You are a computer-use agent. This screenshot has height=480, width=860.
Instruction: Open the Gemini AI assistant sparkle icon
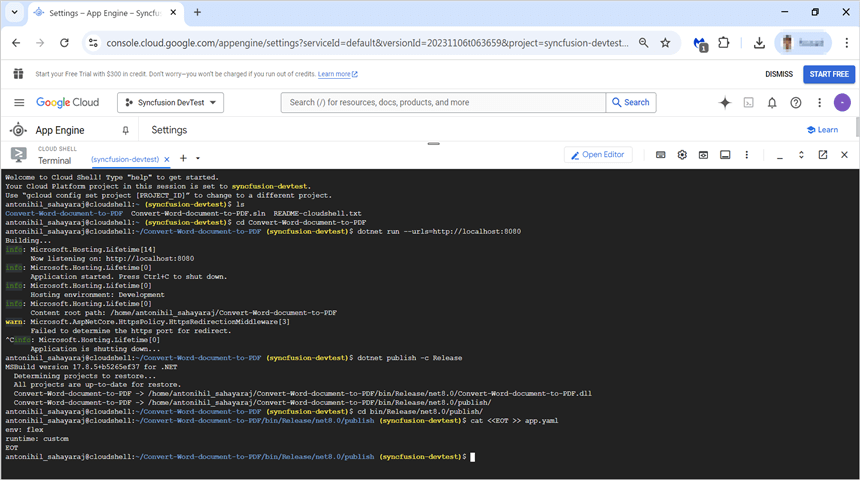[x=725, y=102]
